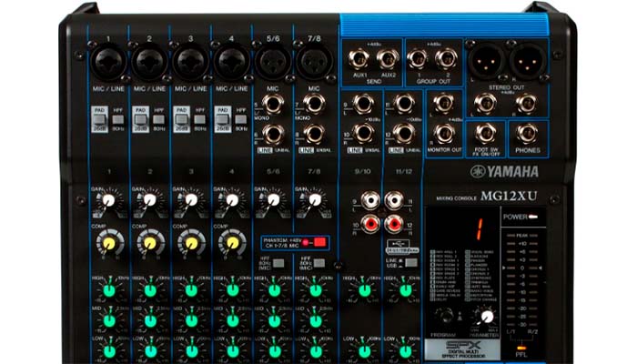The image size is (637, 364).
Task: Click channel 3 MIC/LINE combo input jack
Action: (x=190, y=61)
